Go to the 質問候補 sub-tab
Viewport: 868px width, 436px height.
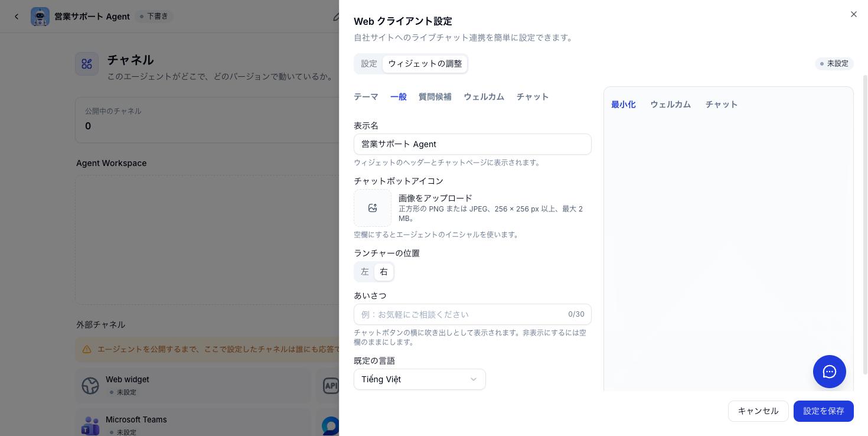tap(435, 97)
